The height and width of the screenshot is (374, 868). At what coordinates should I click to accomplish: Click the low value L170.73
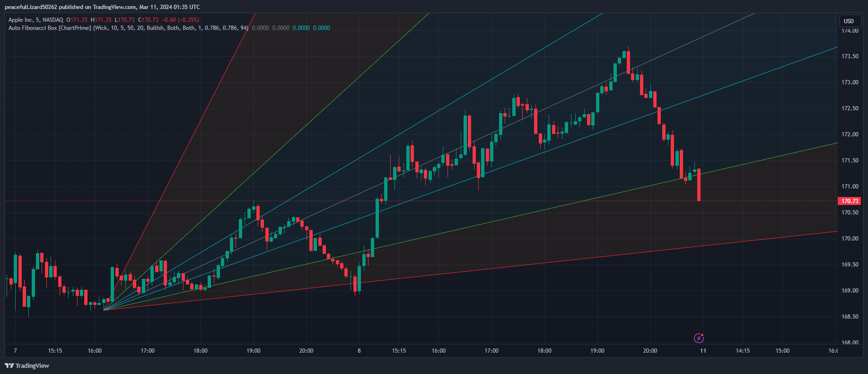click(x=125, y=20)
